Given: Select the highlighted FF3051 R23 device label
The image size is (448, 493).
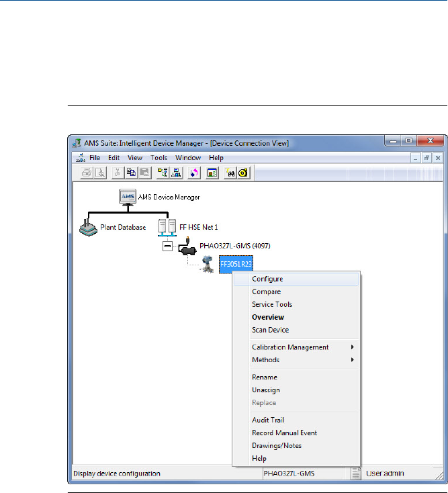Looking at the screenshot, I should [236, 264].
